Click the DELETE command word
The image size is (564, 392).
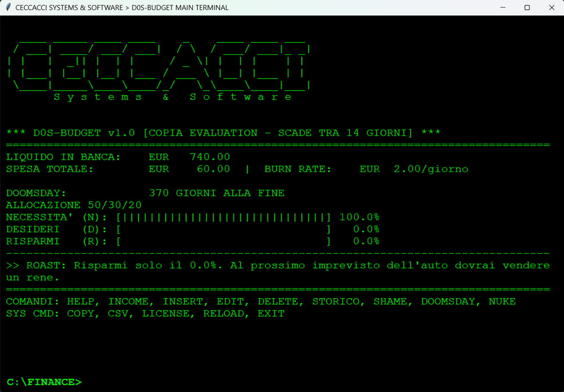coord(278,301)
